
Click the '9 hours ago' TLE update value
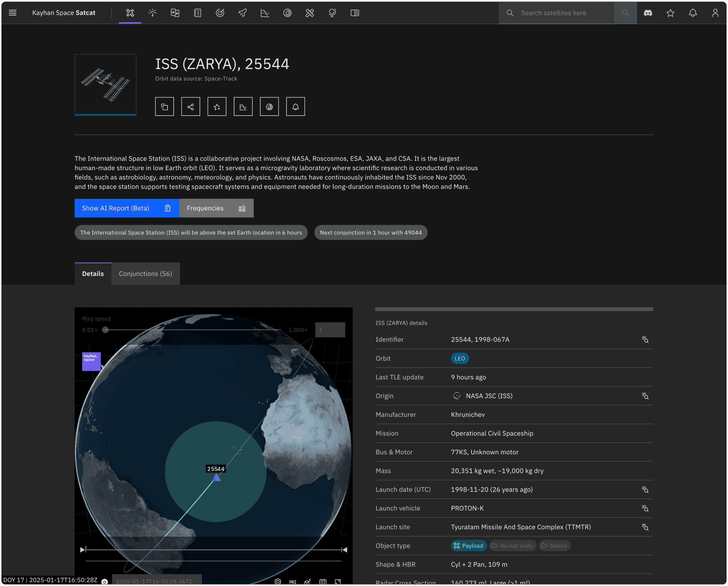[x=468, y=377]
